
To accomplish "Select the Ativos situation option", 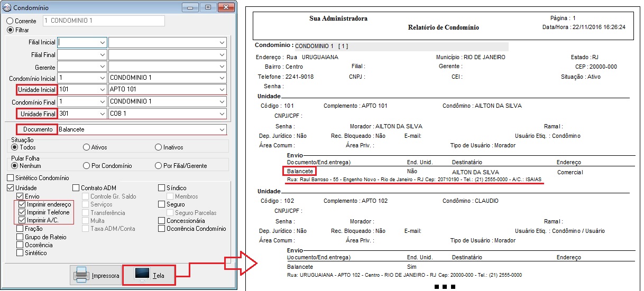I will click(87, 147).
